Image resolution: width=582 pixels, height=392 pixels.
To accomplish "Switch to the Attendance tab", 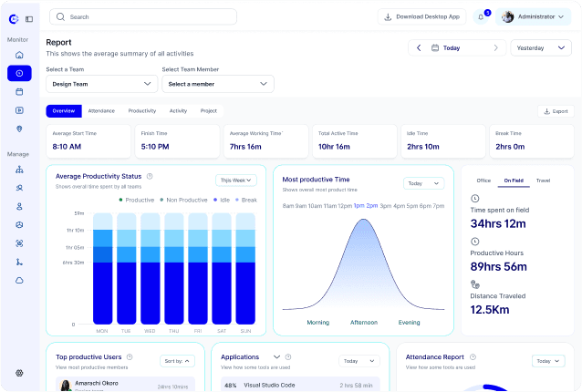I will click(x=101, y=110).
